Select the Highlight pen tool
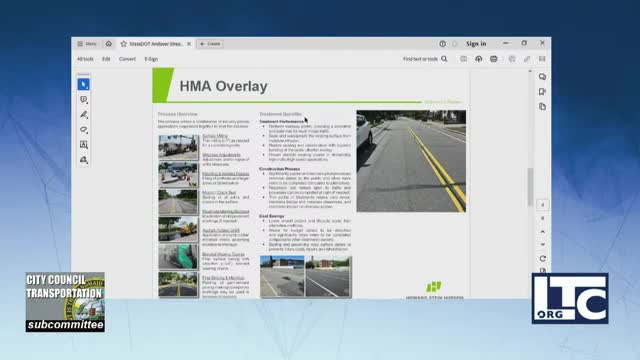640x360 pixels. pos(84,115)
